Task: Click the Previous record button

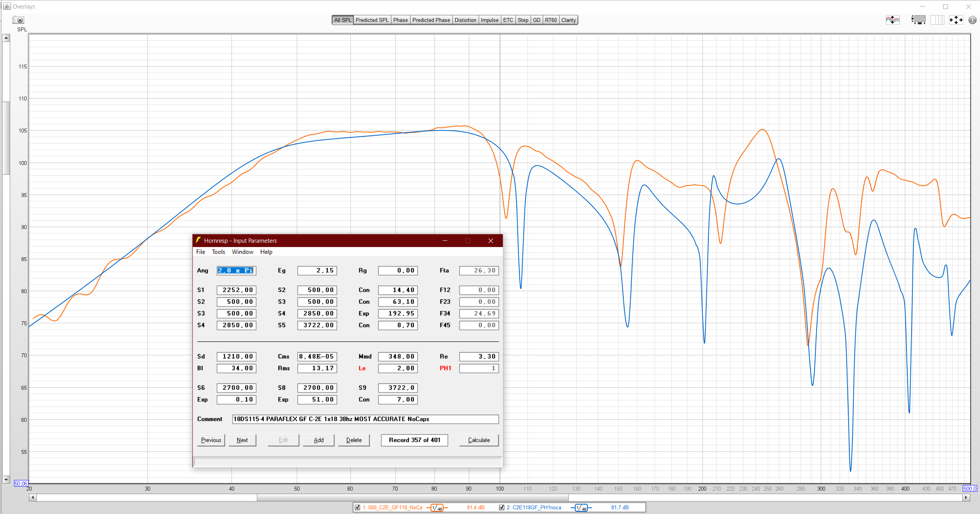Action: pos(211,440)
